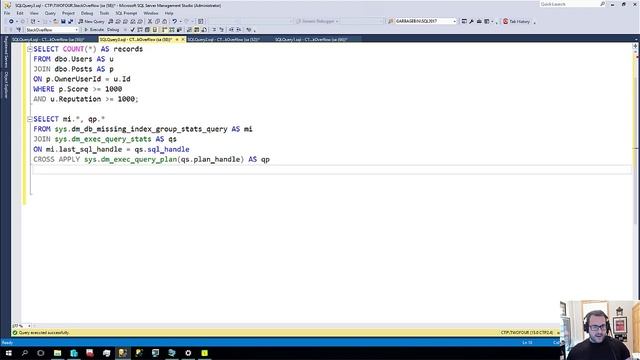
Task: Click the SSMS icon in the taskbar
Action: pos(122,353)
